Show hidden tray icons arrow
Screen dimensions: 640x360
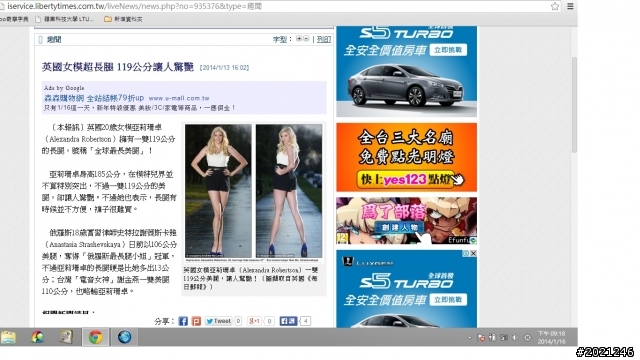469,338
